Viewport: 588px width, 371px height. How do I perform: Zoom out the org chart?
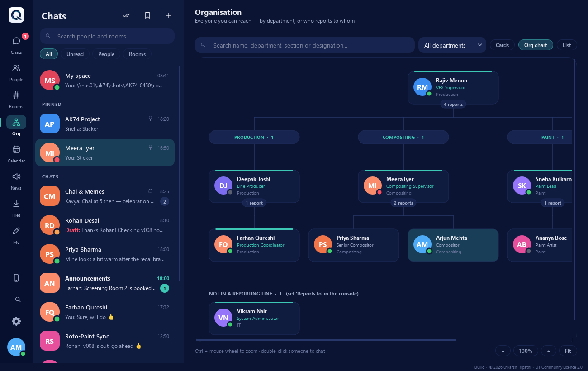503,351
